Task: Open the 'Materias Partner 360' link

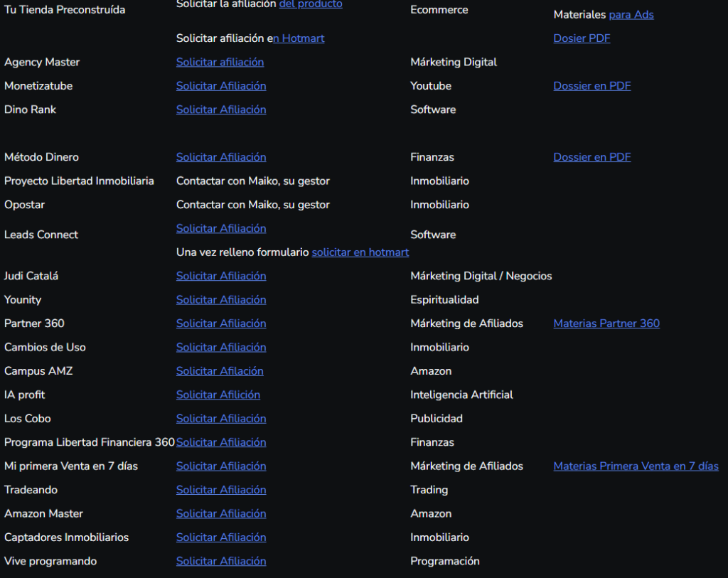Action: pyautogui.click(x=606, y=323)
